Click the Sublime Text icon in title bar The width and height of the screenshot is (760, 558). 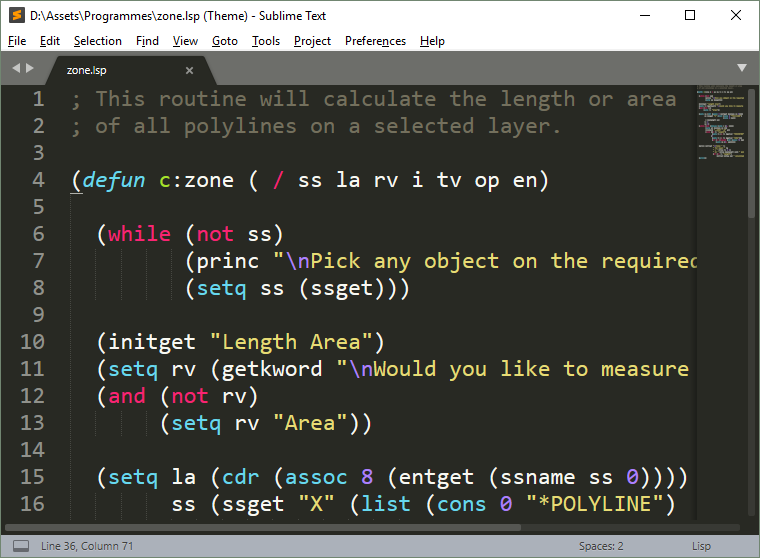[x=15, y=15]
